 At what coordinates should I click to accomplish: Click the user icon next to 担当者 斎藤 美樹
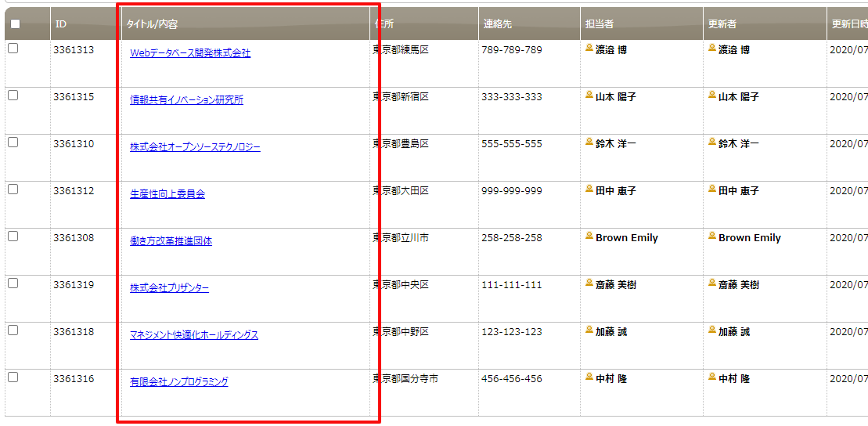pos(589,283)
